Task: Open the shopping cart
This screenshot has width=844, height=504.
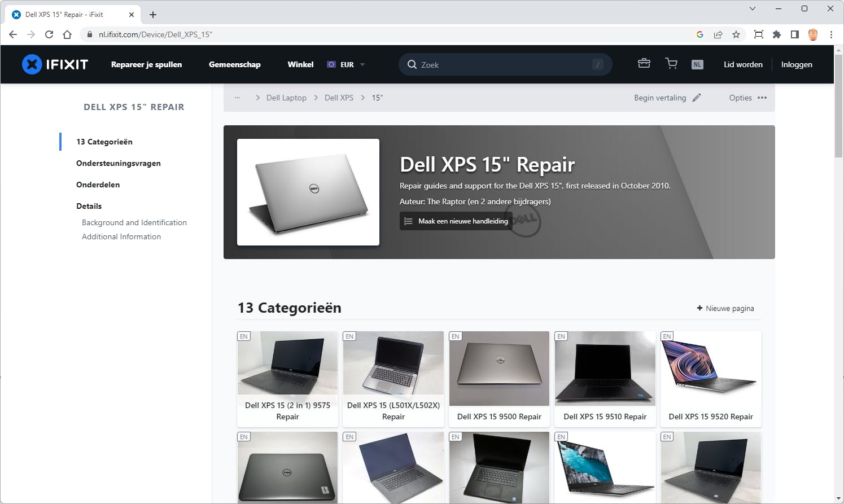Action: [671, 64]
